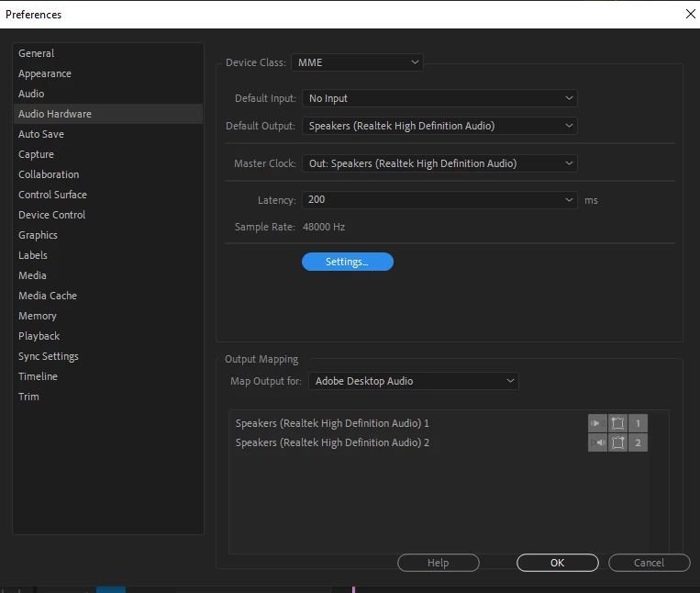Viewport: 700px width, 593px height.
Task: Click the 48000 Hz sample rate value
Action: [x=324, y=227]
